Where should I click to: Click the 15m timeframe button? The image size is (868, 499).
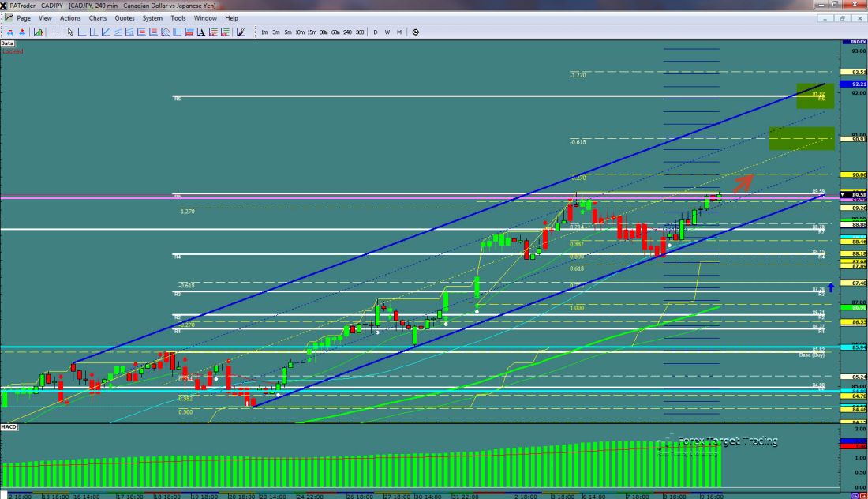pos(312,32)
